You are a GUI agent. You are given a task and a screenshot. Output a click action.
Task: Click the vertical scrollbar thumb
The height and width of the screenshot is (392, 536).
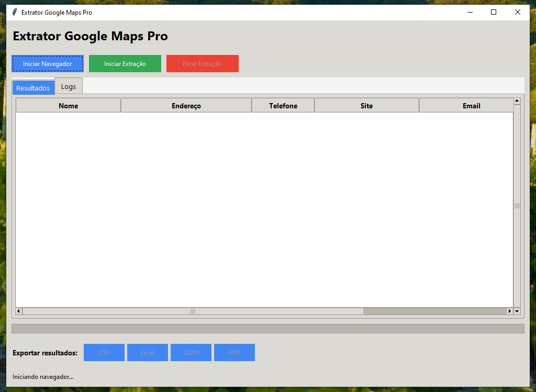coord(517,206)
